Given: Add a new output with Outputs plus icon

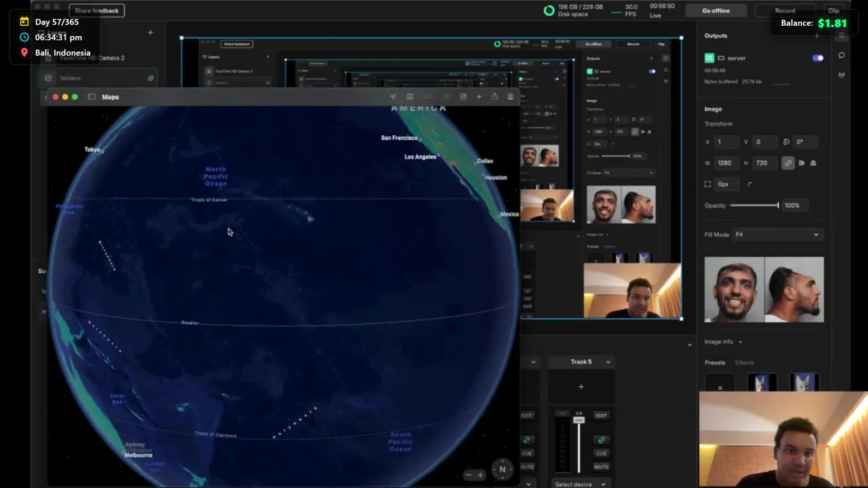Looking at the screenshot, I should (817, 36).
